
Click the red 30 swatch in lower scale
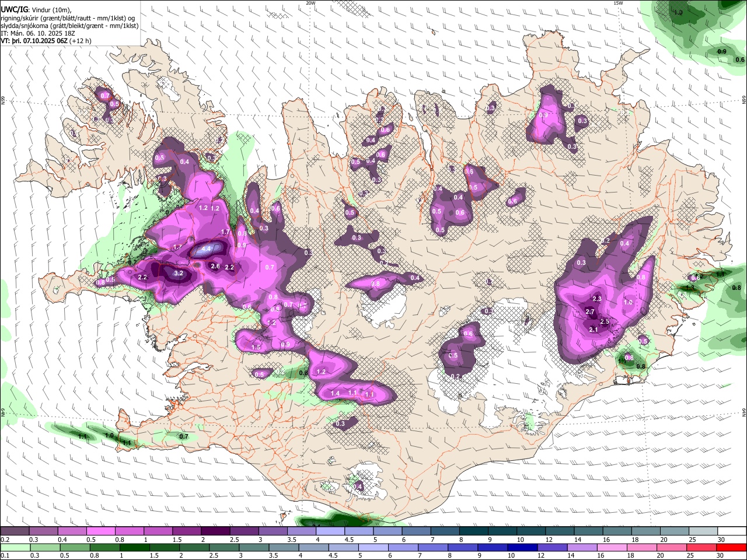pyautogui.click(x=731, y=547)
